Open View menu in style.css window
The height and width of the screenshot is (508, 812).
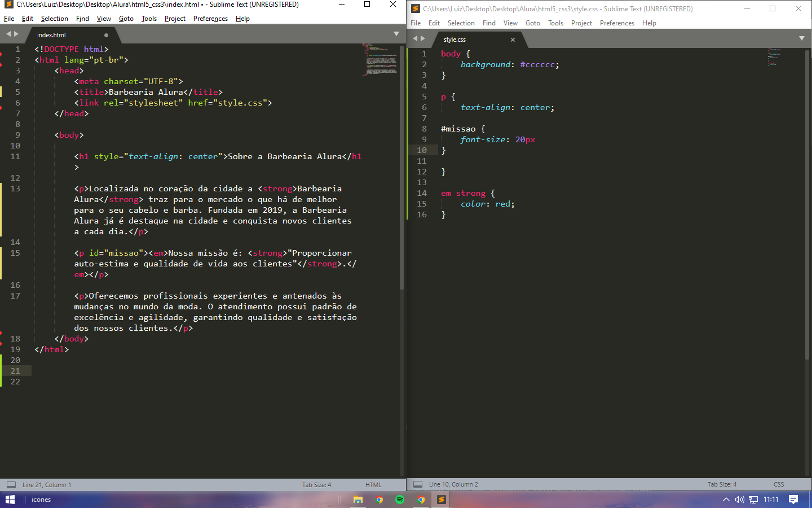click(510, 23)
